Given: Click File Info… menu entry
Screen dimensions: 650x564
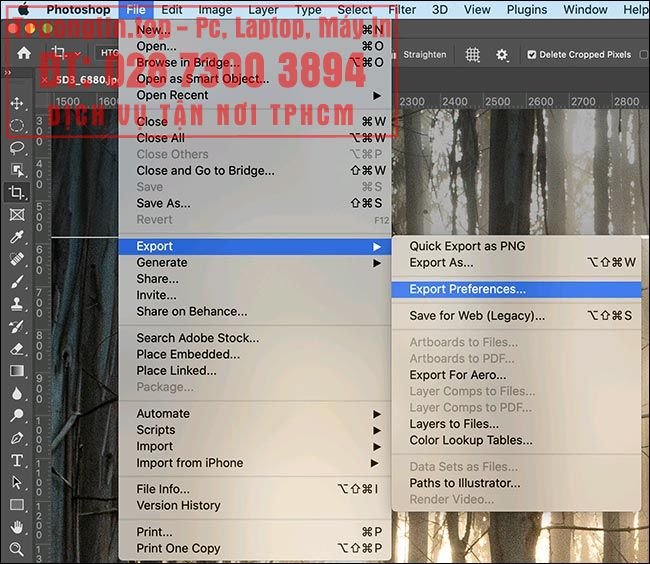Looking at the screenshot, I should (x=255, y=489).
